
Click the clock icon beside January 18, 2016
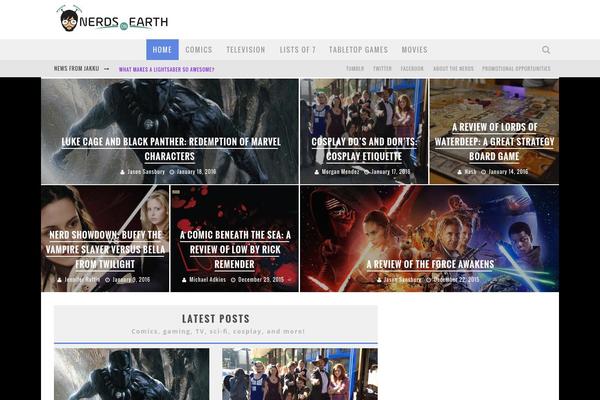pos(172,172)
